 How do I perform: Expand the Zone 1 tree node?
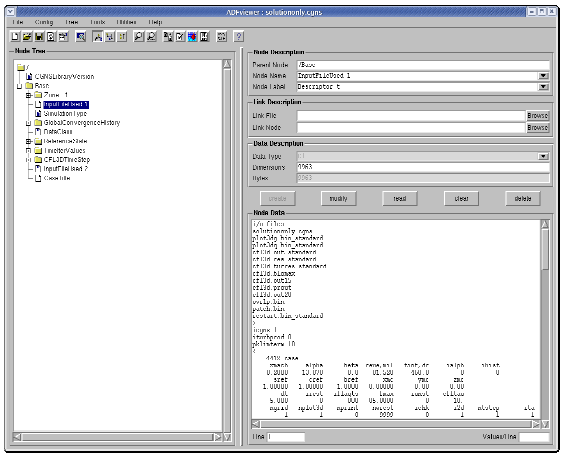click(28, 95)
